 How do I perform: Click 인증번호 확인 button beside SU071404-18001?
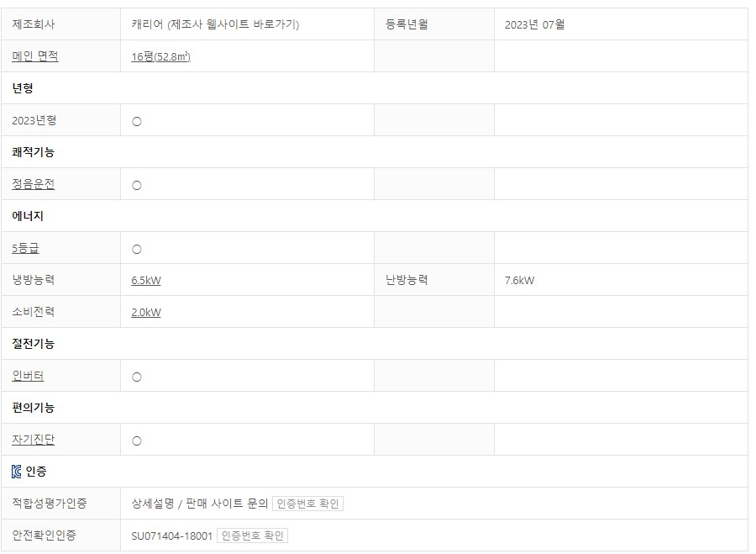tap(252, 536)
